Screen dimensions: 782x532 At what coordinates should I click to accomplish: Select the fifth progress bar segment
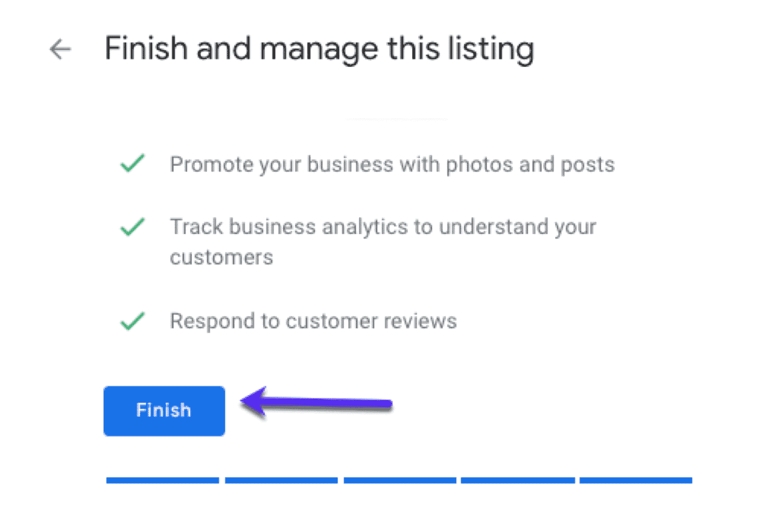[x=636, y=480]
